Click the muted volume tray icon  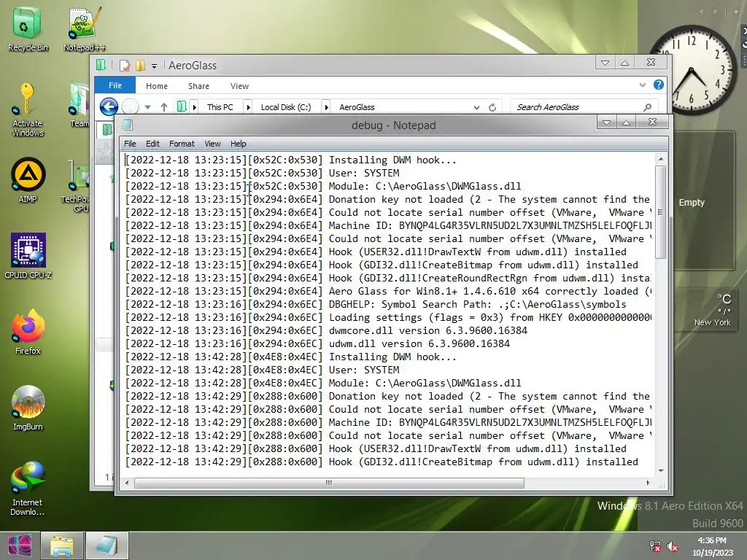673,547
